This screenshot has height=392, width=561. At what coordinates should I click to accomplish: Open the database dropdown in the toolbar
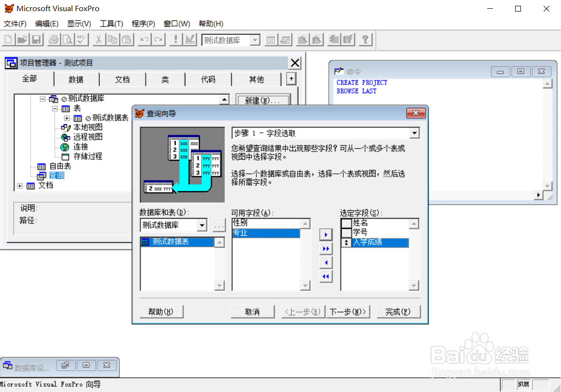(x=255, y=40)
